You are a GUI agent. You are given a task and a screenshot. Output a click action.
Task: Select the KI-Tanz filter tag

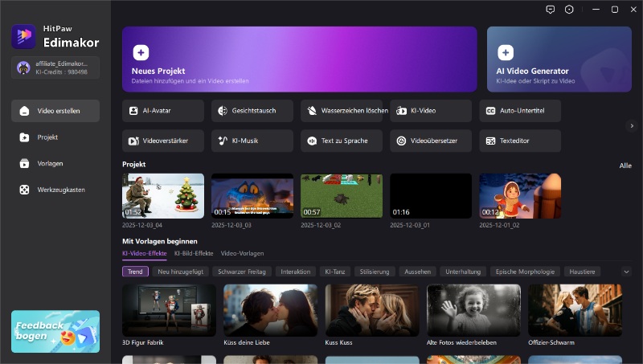coord(336,272)
